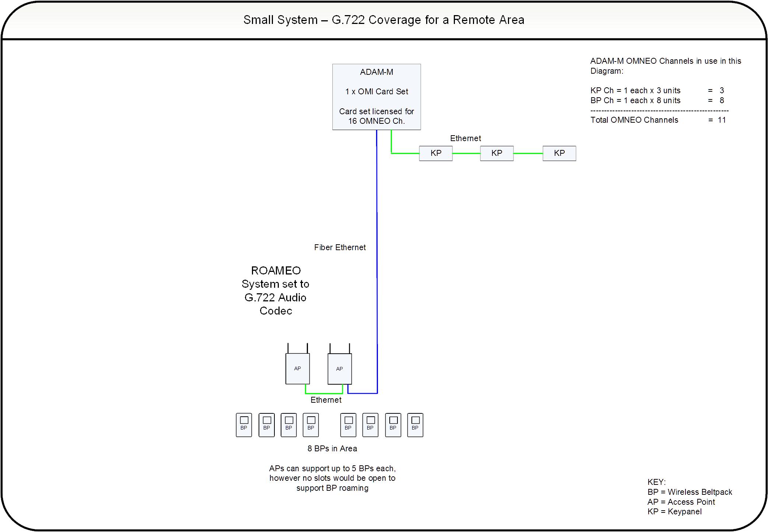Screen dimensions: 768x532
Task: Click the 'Card set licensed for 16 OMNEO Ch.' text
Action: coord(376,116)
